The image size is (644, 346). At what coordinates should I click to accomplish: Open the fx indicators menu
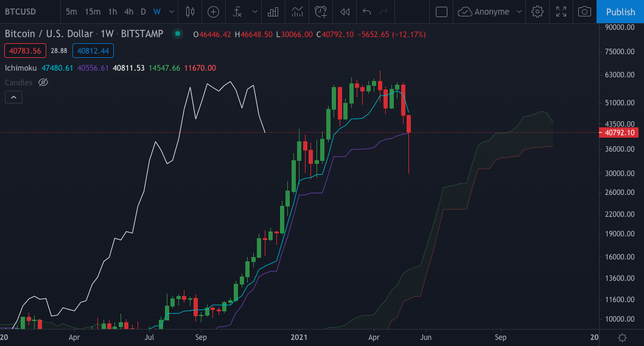(237, 12)
